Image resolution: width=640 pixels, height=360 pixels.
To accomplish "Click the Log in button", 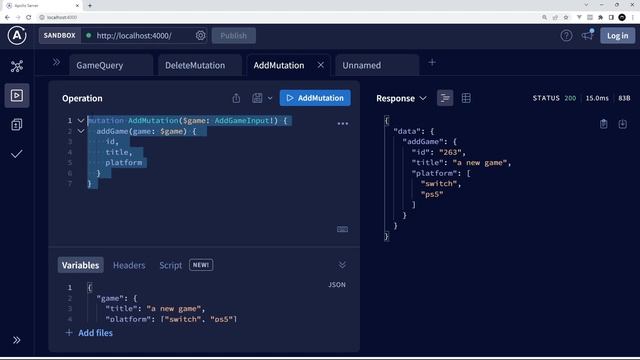I will pyautogui.click(x=618, y=36).
